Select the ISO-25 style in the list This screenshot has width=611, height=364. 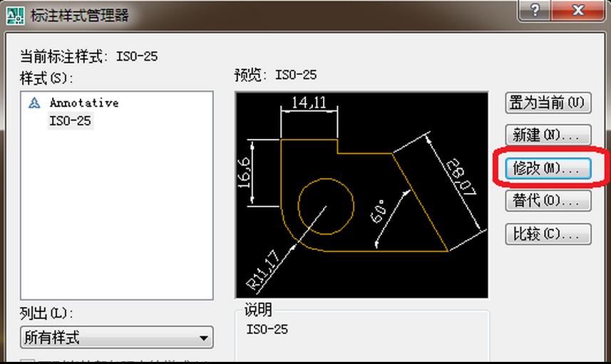(70, 121)
